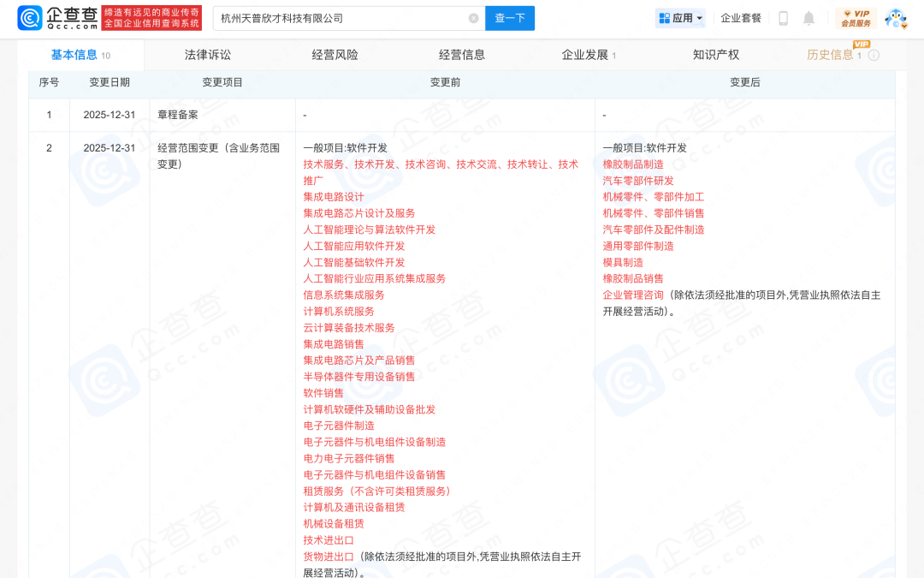Click 集成电路销售 text
The height and width of the screenshot is (578, 924).
(334, 344)
